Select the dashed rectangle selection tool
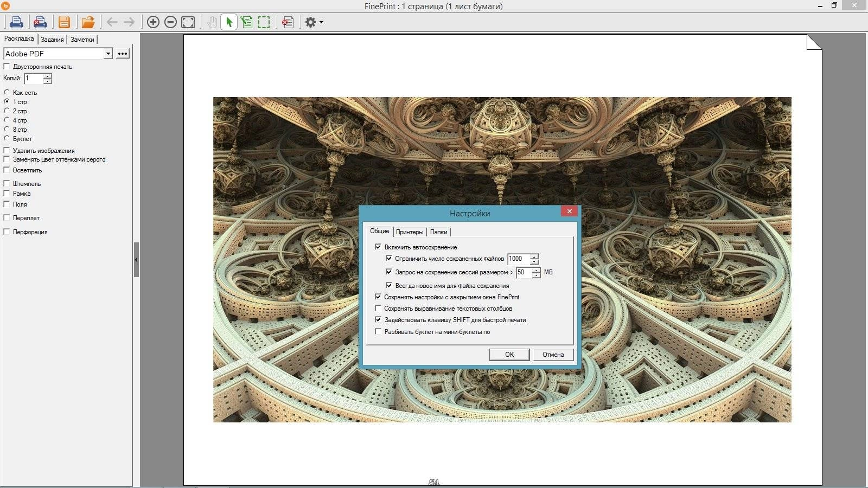868x488 pixels. pos(264,22)
